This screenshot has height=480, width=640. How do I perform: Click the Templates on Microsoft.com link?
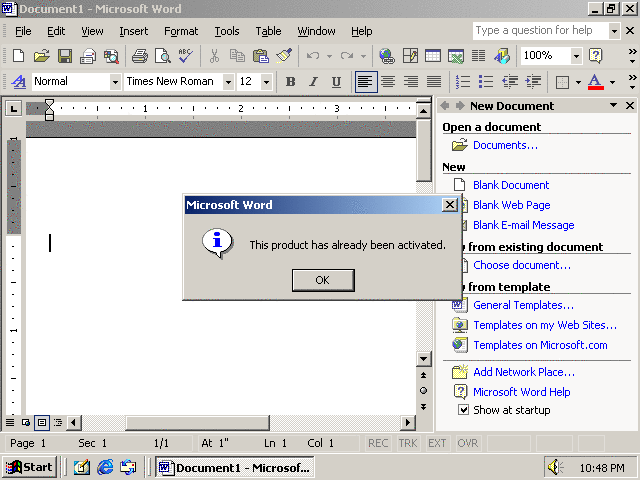tap(540, 345)
